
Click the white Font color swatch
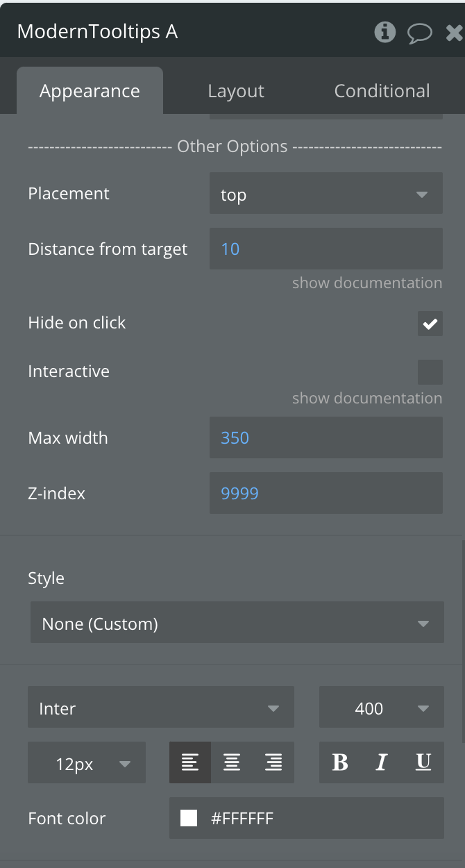pos(189,818)
